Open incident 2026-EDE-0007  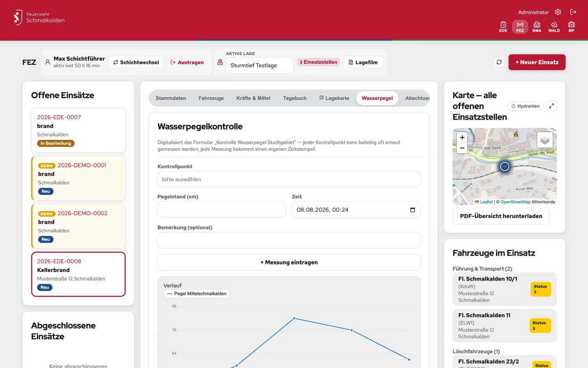tap(78, 130)
